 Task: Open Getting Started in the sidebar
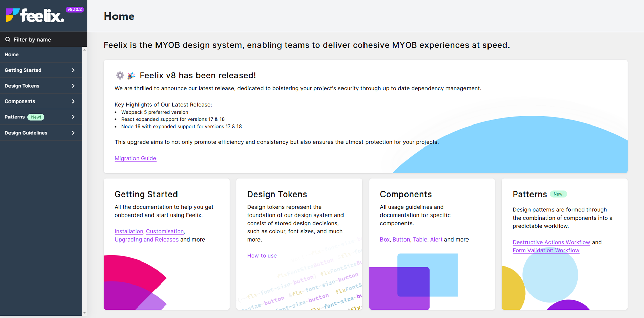[41, 70]
